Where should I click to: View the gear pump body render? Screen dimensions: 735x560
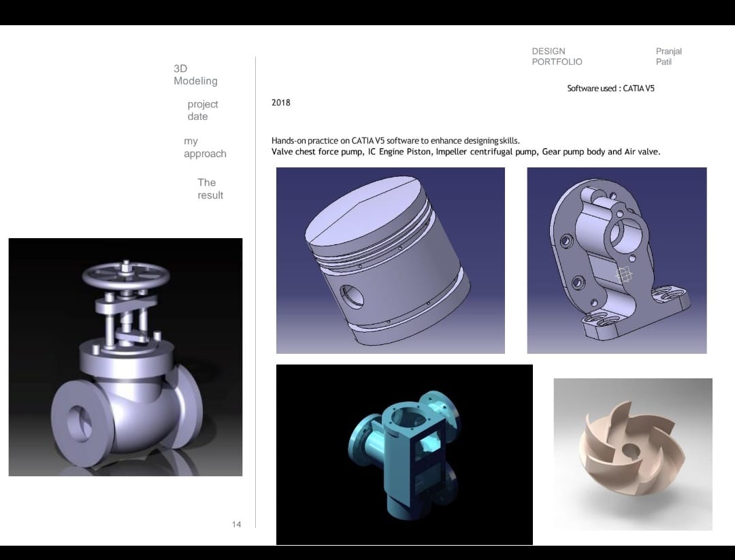(x=617, y=260)
